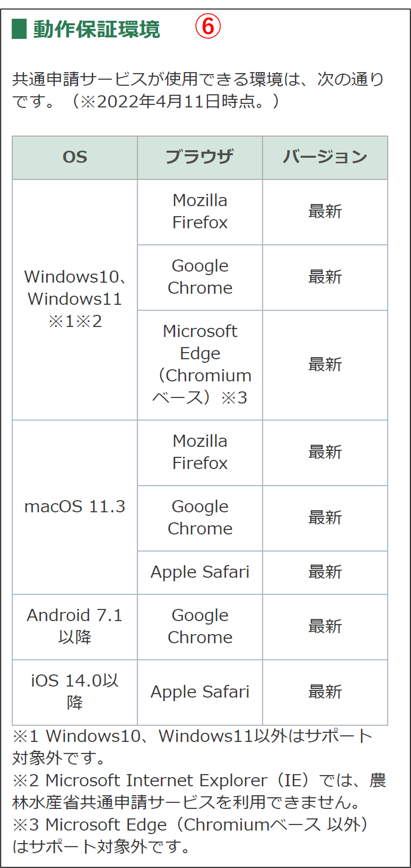Click the green square beside 動作保証環境 heading

[x=19, y=29]
